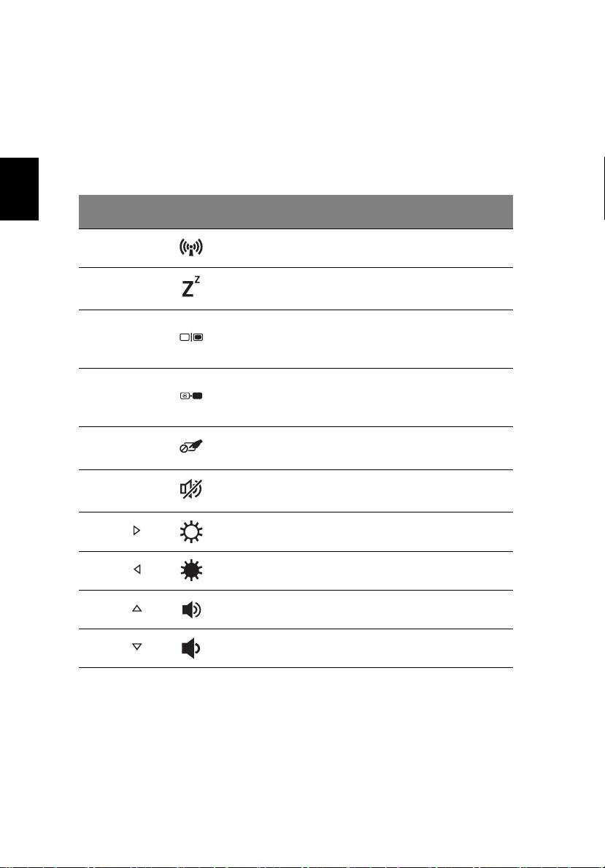
Task: Click the right-pointing triangle arrow
Action: (x=136, y=530)
